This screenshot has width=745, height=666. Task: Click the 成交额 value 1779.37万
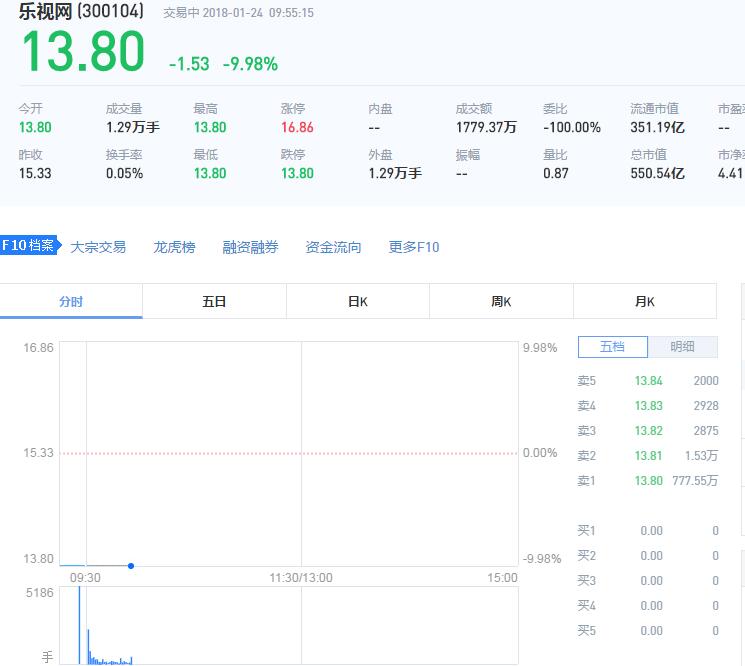[x=486, y=127]
